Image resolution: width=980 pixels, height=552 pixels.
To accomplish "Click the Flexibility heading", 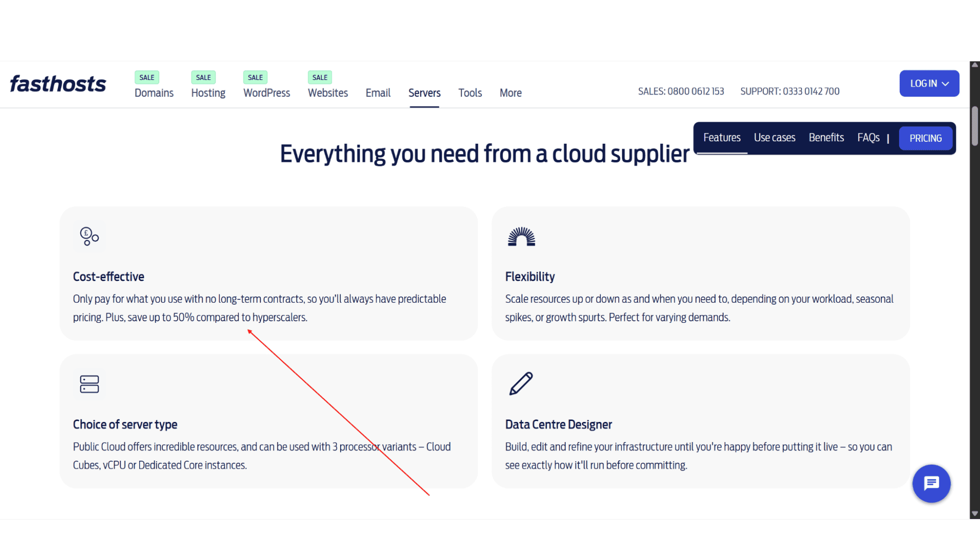I will [530, 277].
